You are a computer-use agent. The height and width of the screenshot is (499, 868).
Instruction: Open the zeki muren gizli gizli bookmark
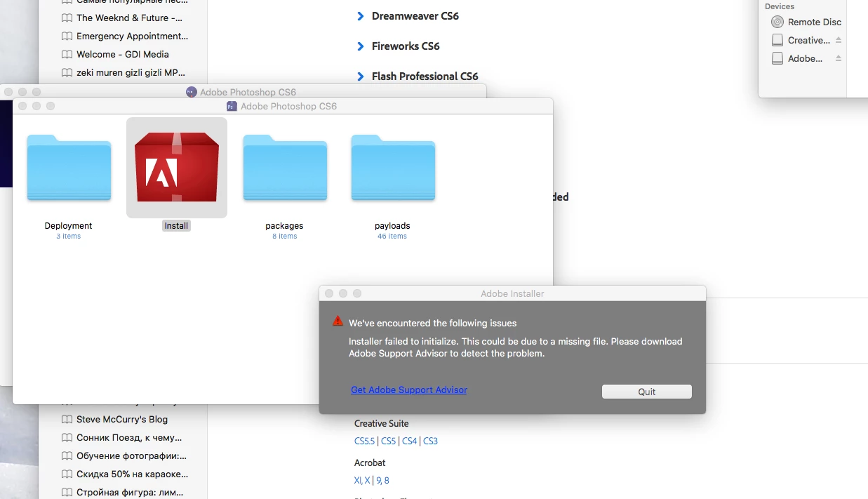[131, 72]
